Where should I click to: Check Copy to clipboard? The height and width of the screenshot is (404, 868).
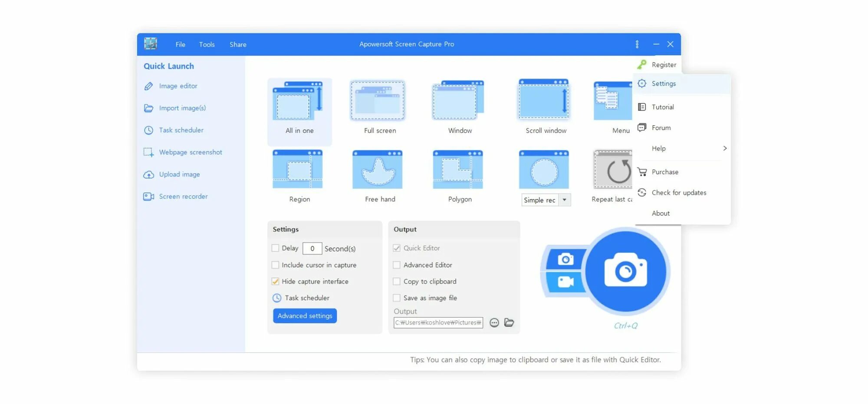click(x=397, y=281)
